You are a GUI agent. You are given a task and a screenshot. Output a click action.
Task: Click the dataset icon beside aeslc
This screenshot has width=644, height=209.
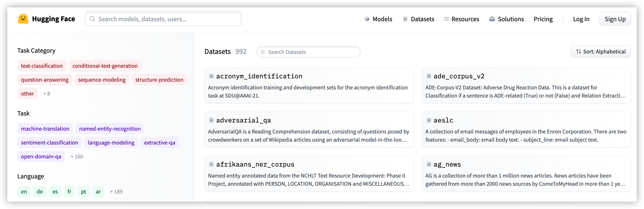pyautogui.click(x=429, y=120)
